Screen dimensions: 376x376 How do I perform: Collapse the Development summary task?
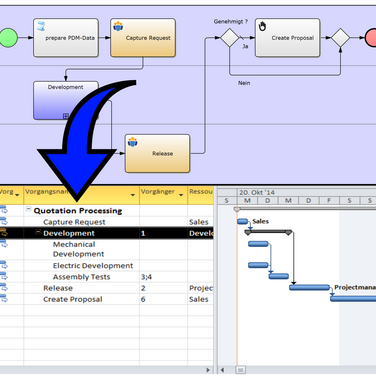38,232
